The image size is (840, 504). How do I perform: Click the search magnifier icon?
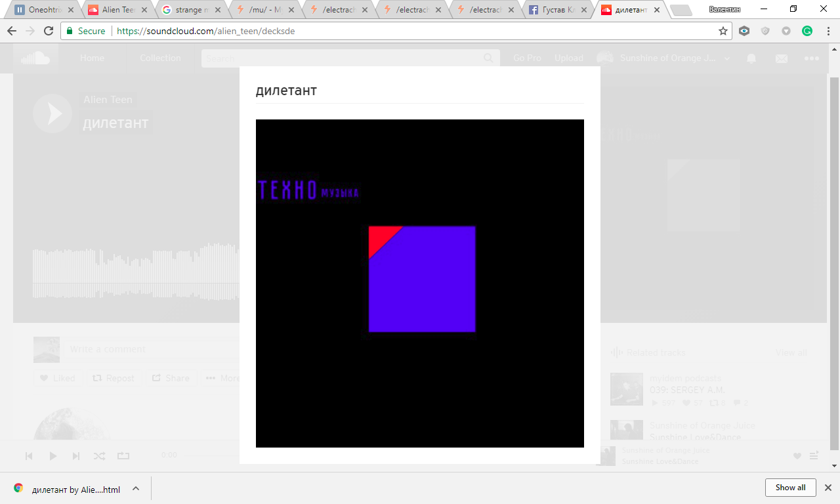[488, 58]
